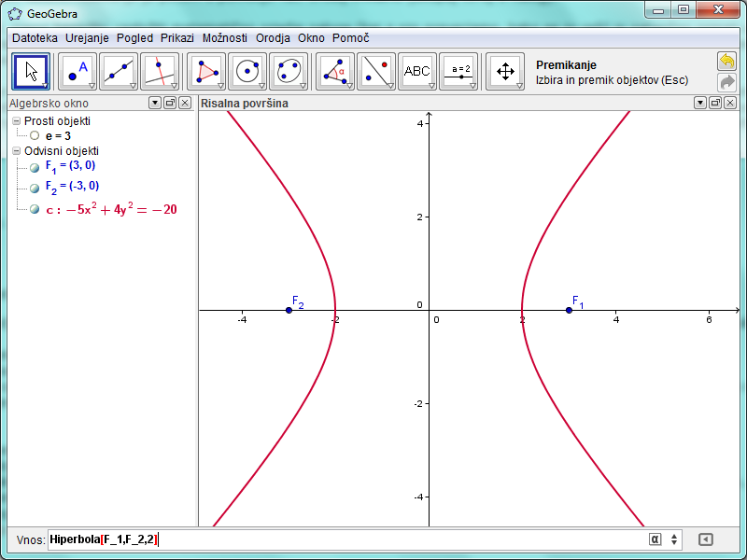Viewport: 747px width, 560px height.
Task: Select the Move arrow tool
Action: coord(32,71)
